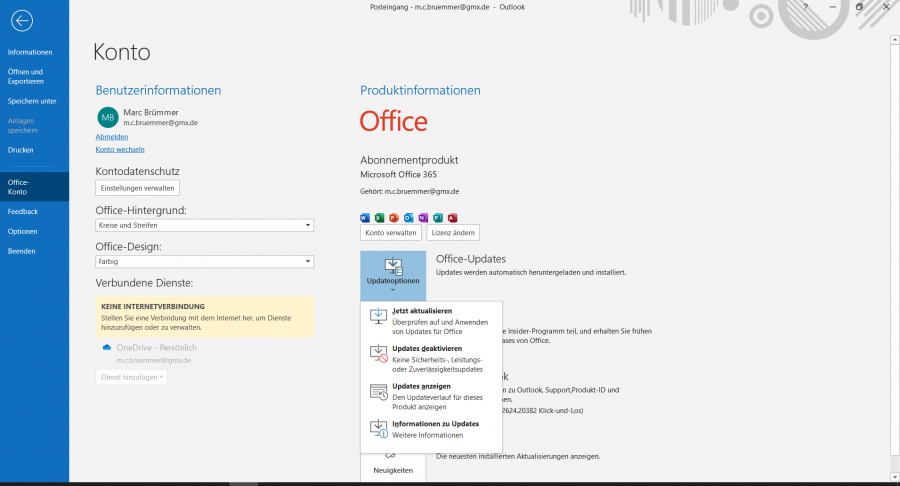Click the OneDrive cloud icon

pyautogui.click(x=106, y=347)
